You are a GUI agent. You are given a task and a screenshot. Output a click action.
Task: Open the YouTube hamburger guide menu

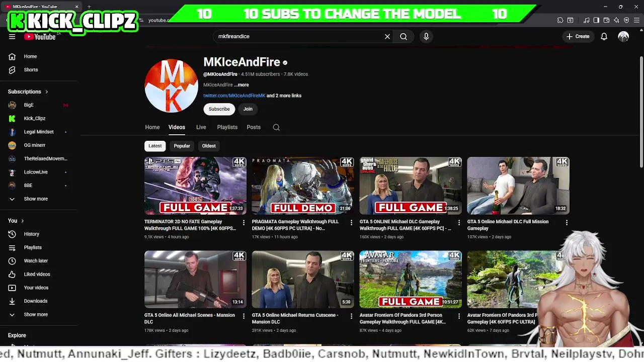(x=12, y=37)
